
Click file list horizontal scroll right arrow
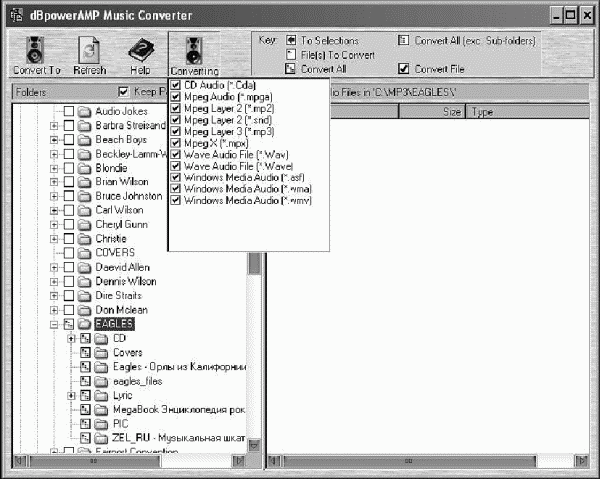coord(582,460)
